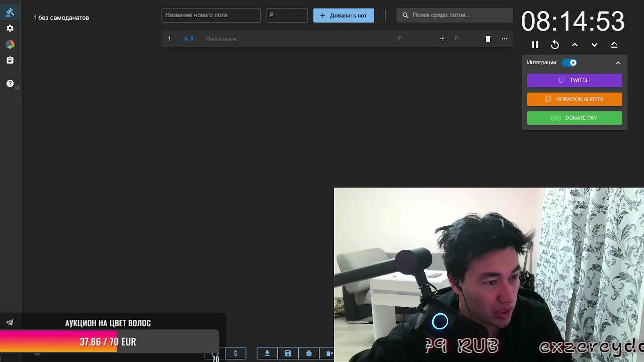Toggle the Интеграции switch

click(x=570, y=62)
